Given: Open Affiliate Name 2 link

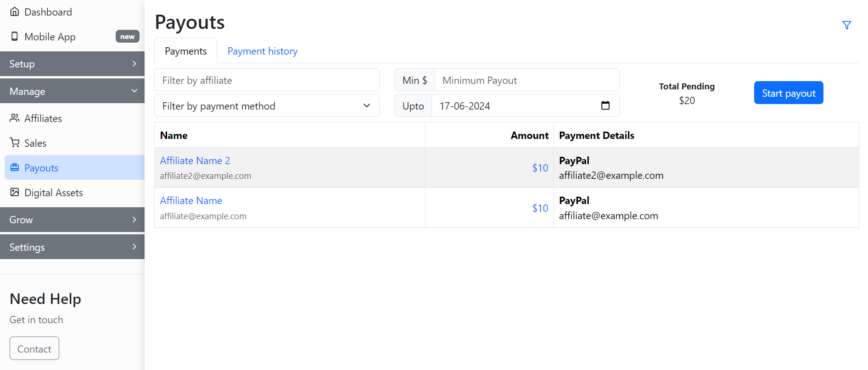Looking at the screenshot, I should pyautogui.click(x=195, y=161).
